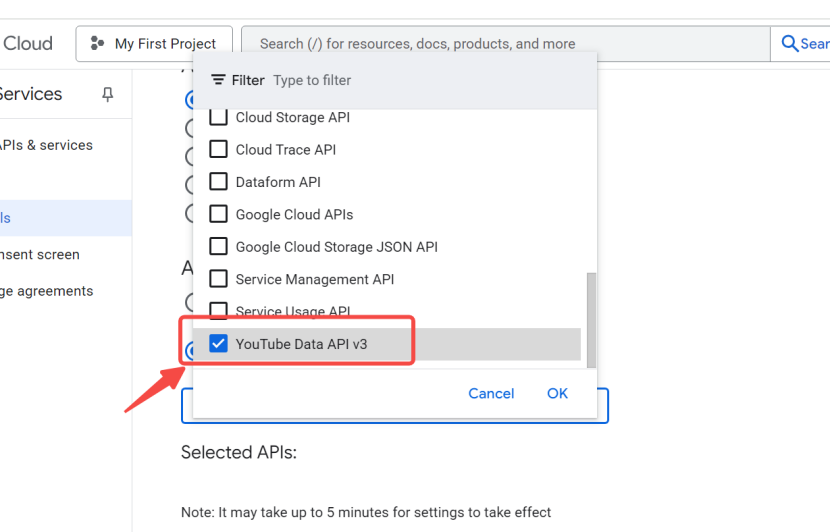830x532 pixels.
Task: Open the My First Project selector
Action: 154,44
